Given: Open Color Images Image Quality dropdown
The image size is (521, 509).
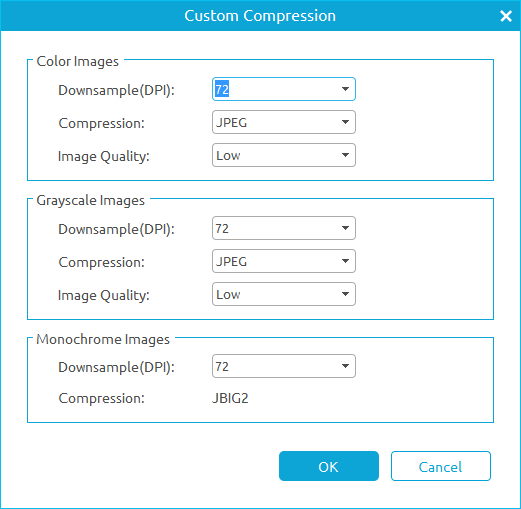Looking at the screenshot, I should (284, 155).
